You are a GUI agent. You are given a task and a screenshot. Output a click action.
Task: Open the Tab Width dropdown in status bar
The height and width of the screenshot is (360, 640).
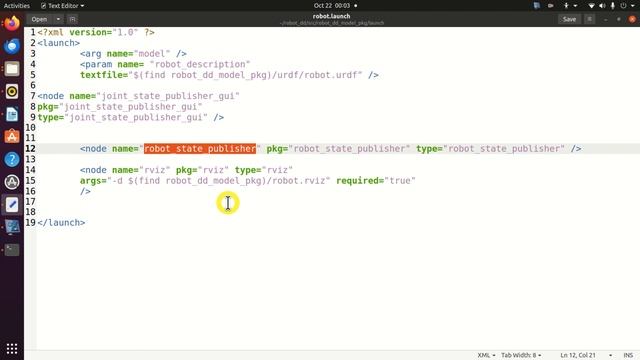point(521,355)
